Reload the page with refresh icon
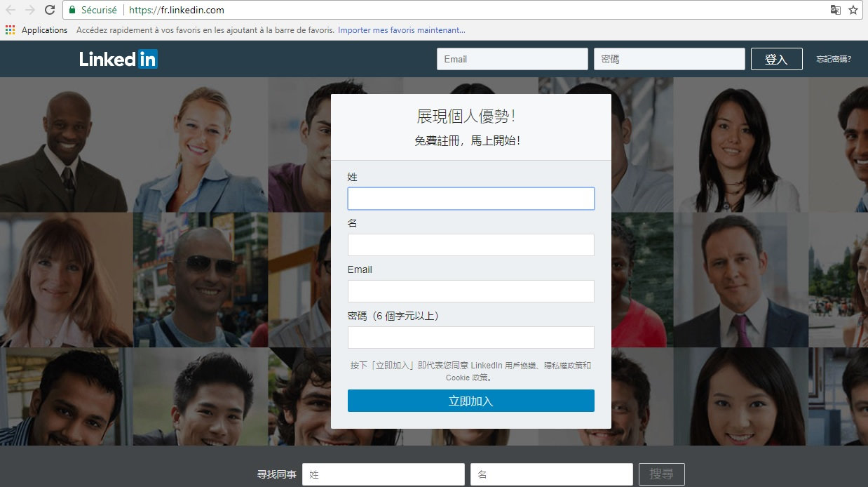This screenshot has height=487, width=868. 50,10
